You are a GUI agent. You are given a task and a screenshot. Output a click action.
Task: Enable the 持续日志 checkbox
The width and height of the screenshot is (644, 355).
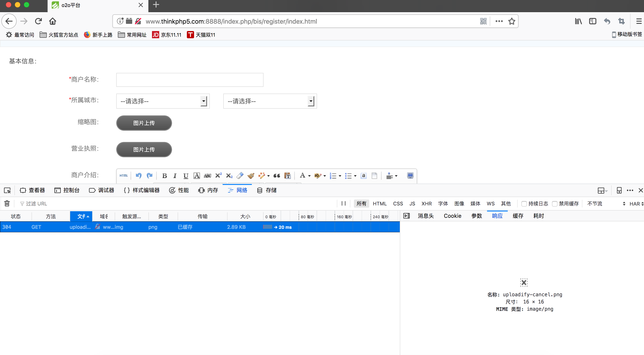click(x=524, y=204)
